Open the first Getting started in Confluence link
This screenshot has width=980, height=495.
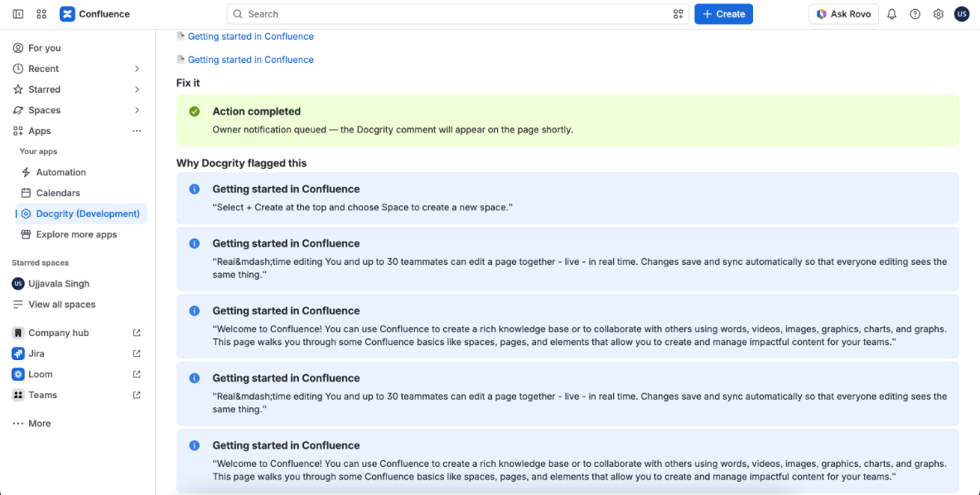pos(251,36)
